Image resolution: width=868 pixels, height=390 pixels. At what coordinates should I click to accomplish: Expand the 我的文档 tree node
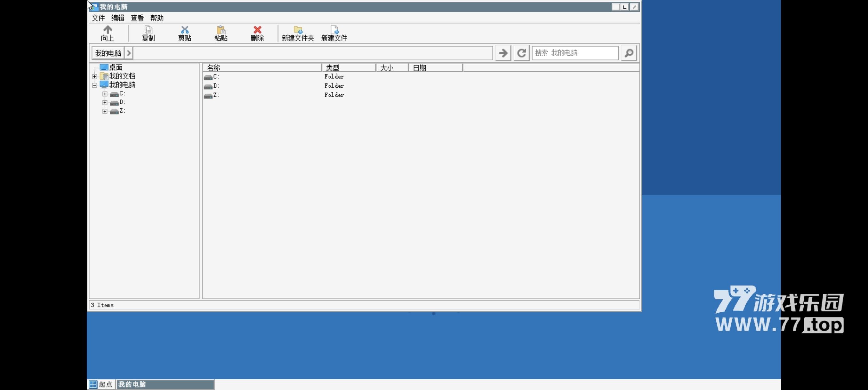pyautogui.click(x=95, y=76)
